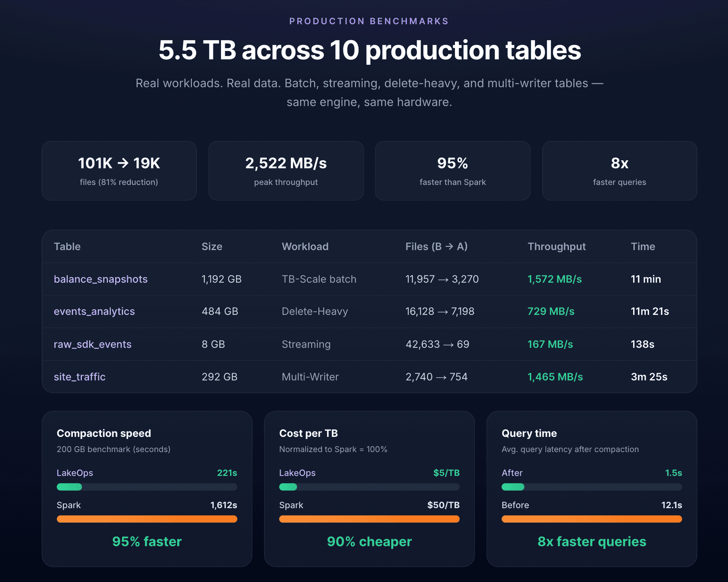
Task: Click the 'Table' column header
Action: 67,247
